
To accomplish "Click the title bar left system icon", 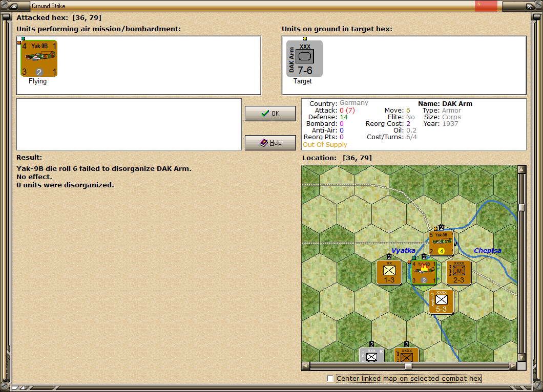I will 13,6.
